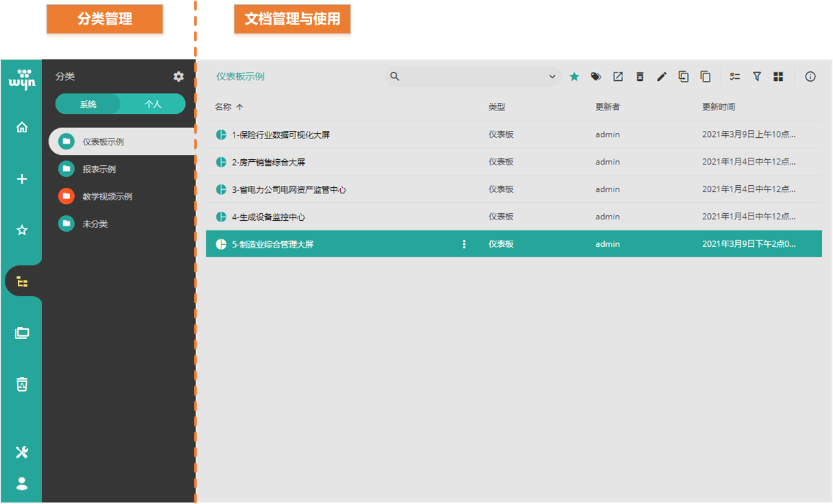
Task: Click admin updater of 2-房产销售综合大屏
Action: point(607,163)
